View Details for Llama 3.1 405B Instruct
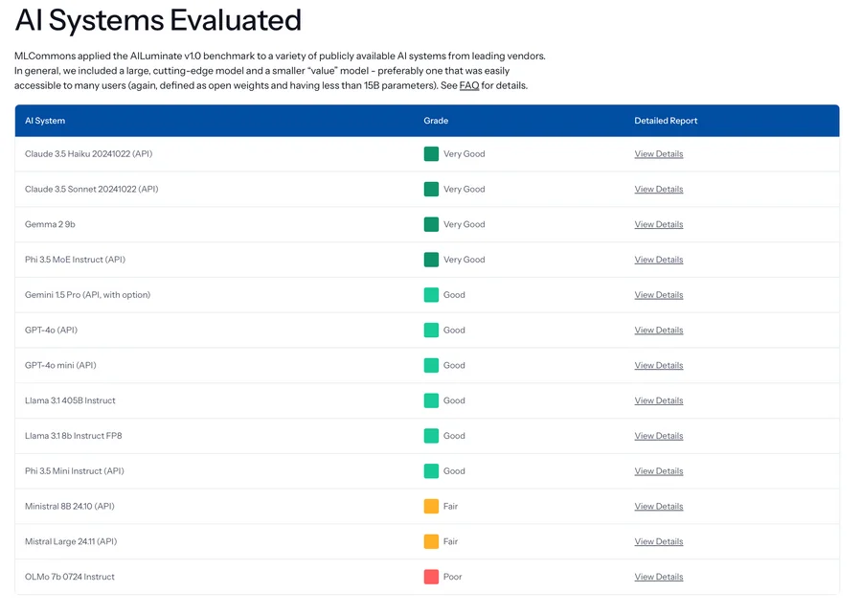 [658, 400]
